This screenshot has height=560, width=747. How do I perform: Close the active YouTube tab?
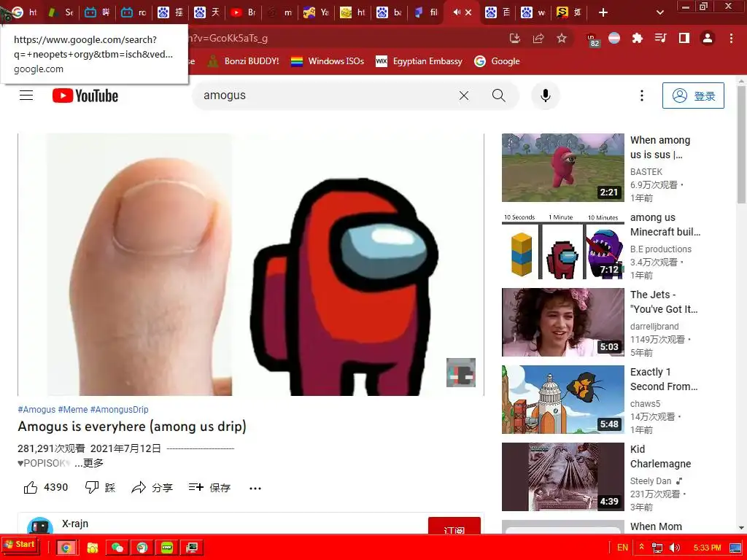tap(469, 12)
